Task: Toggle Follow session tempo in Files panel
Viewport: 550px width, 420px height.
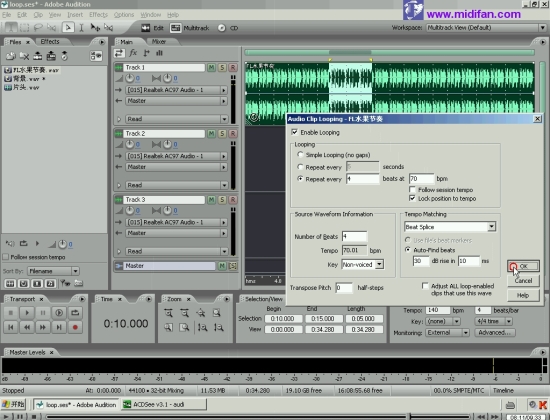Action: point(6,257)
